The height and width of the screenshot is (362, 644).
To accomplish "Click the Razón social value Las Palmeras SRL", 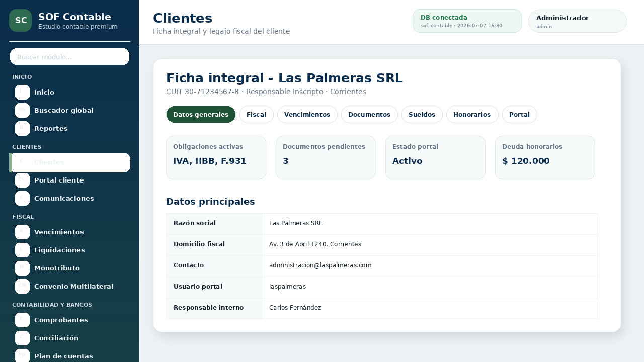I will point(296,223).
